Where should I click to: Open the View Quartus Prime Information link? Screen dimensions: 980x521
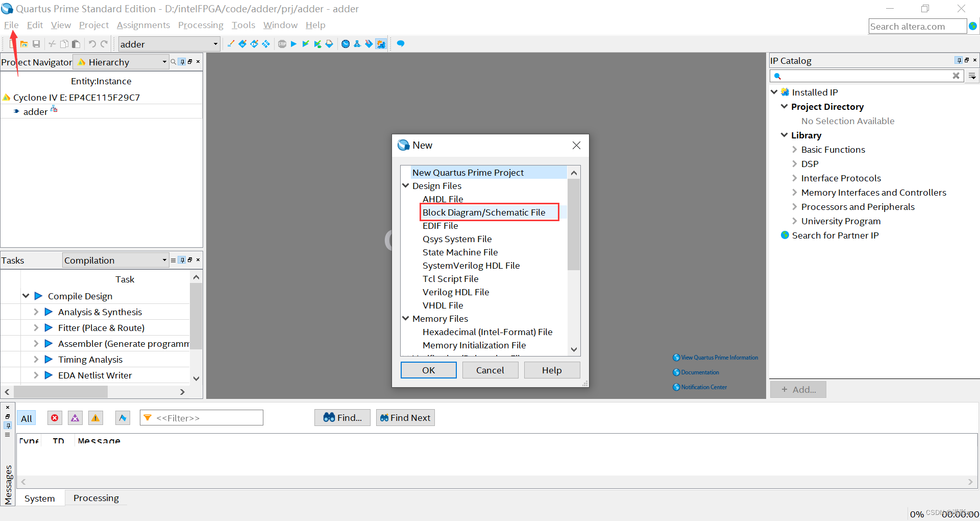pos(719,358)
